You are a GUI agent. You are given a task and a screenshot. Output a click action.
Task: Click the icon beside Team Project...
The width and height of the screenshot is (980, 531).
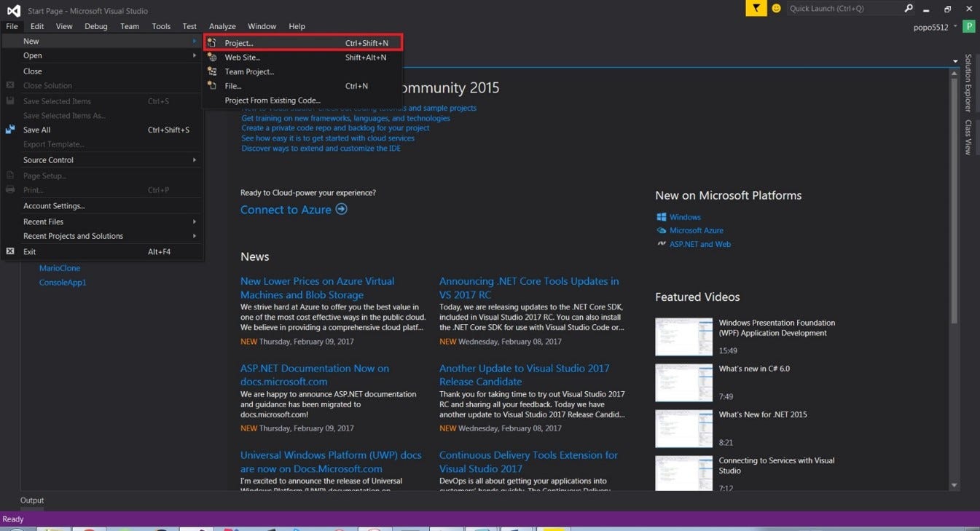click(212, 71)
